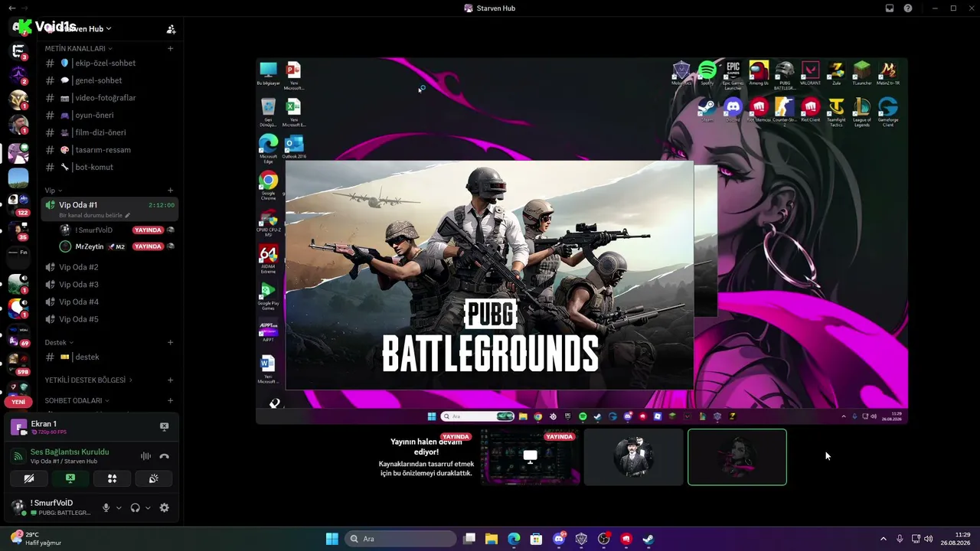980x551 pixels.
Task: Open the Windows Start menu
Action: (x=332, y=539)
